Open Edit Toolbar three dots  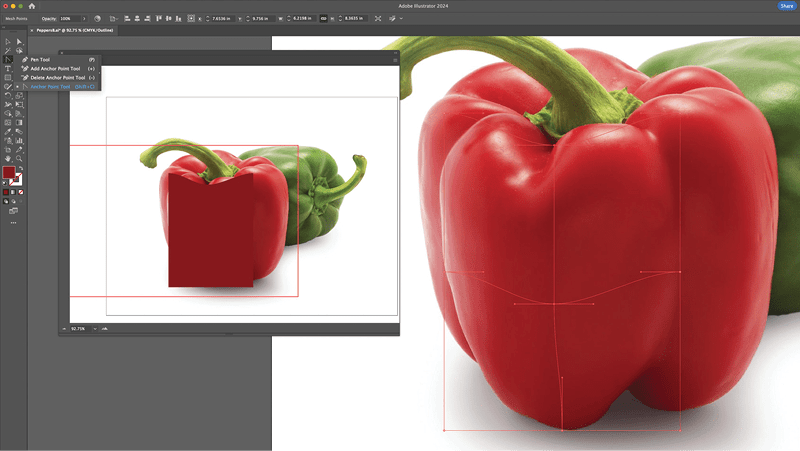tap(13, 223)
